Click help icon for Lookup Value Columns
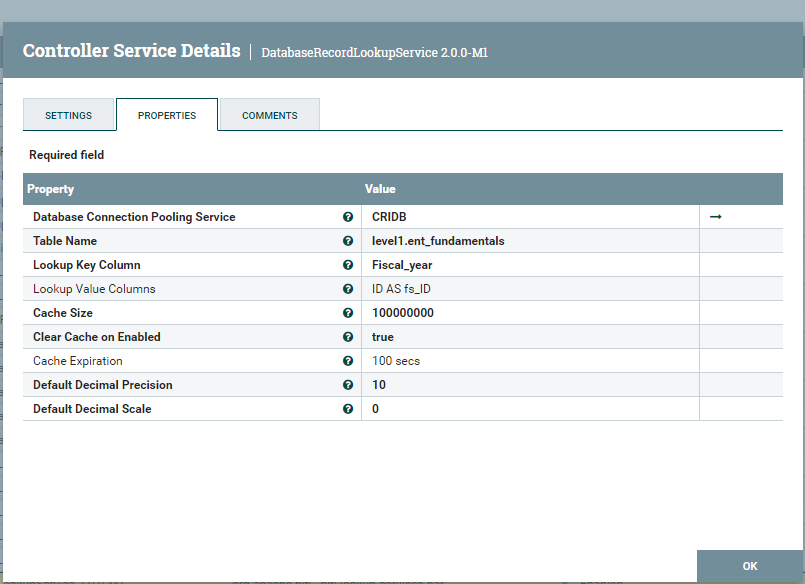 (348, 289)
